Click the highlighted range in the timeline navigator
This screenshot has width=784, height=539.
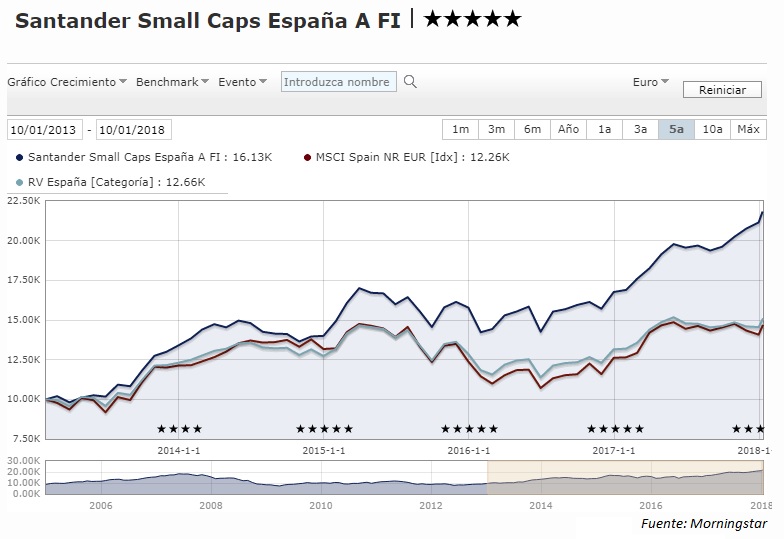[625, 477]
